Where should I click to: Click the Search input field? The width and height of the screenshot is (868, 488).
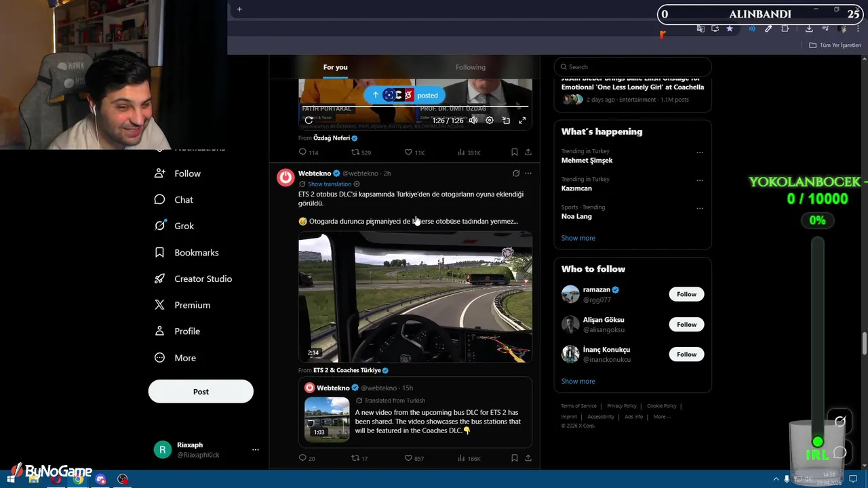point(633,67)
